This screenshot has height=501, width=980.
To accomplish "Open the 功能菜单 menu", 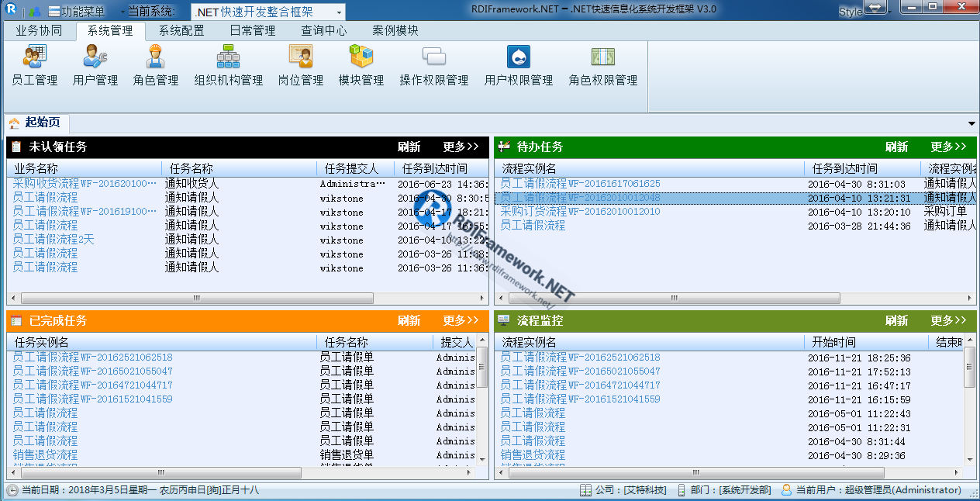I will tap(76, 12).
